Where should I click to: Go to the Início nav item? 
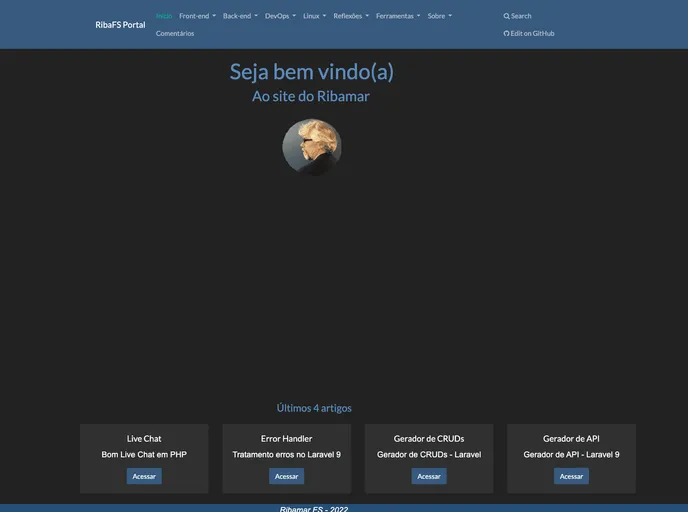tap(164, 16)
